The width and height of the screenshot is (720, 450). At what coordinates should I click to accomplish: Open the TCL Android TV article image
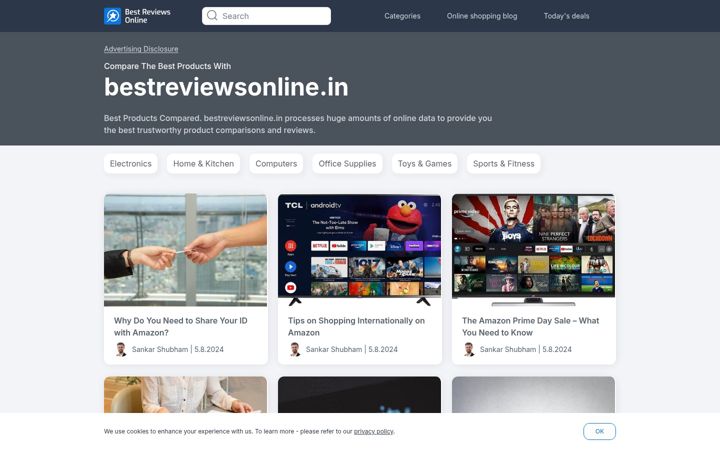click(360, 250)
